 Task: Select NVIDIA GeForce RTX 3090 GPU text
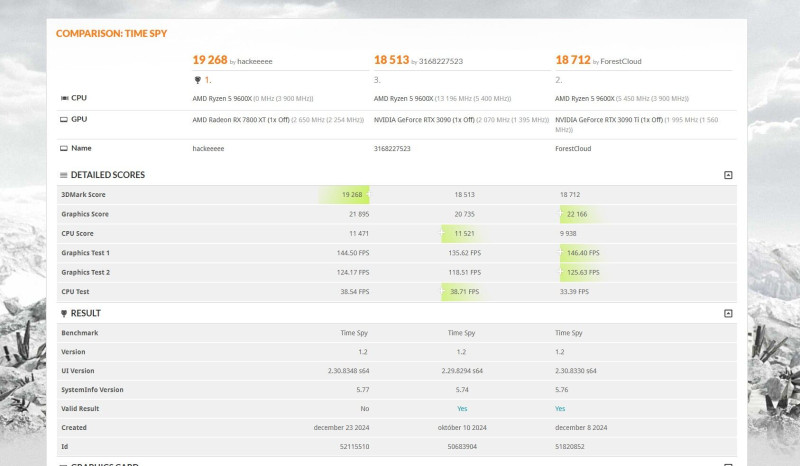point(424,120)
